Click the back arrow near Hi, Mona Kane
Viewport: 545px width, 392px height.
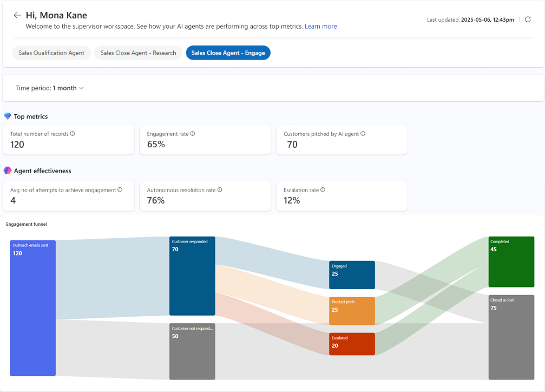[17, 15]
